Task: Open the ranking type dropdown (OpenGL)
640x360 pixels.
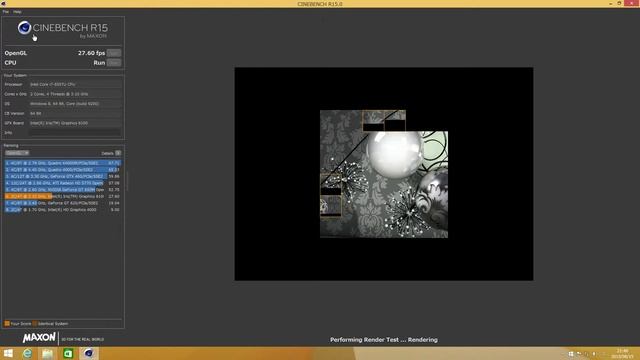Action: (17, 153)
